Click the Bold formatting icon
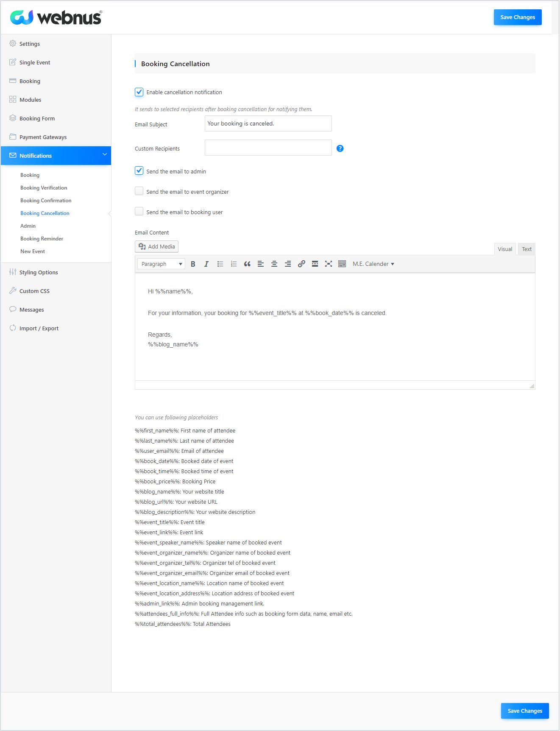The image size is (560, 731). pyautogui.click(x=193, y=264)
